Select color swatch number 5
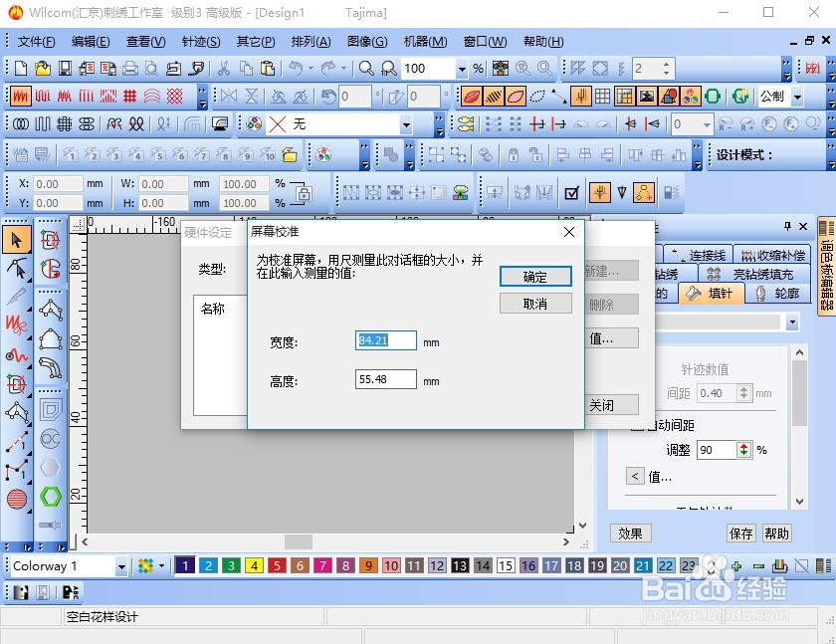The height and width of the screenshot is (644, 836). 276,564
